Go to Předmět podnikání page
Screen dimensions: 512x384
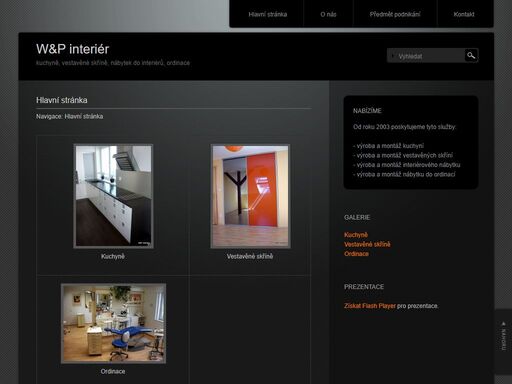[x=395, y=14]
